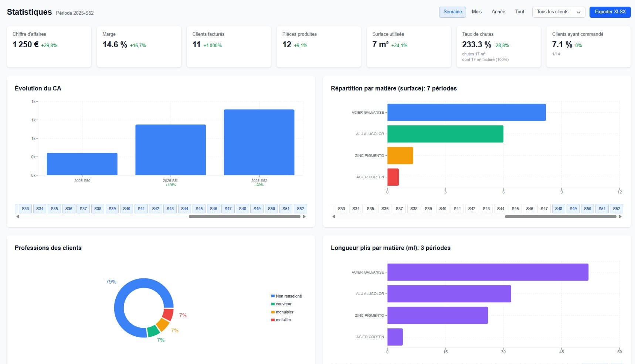Switch to the Mois period view
This screenshot has width=635, height=364.
477,12
